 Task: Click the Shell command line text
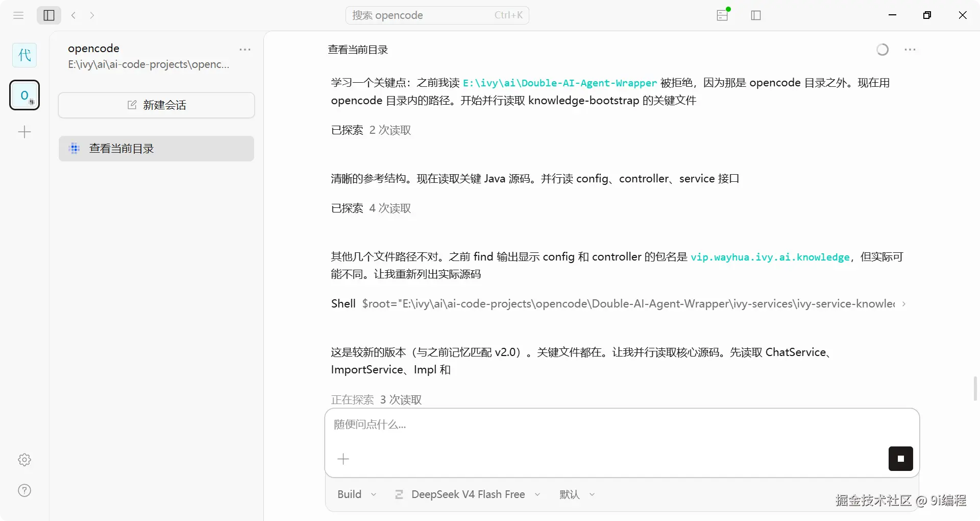point(628,304)
